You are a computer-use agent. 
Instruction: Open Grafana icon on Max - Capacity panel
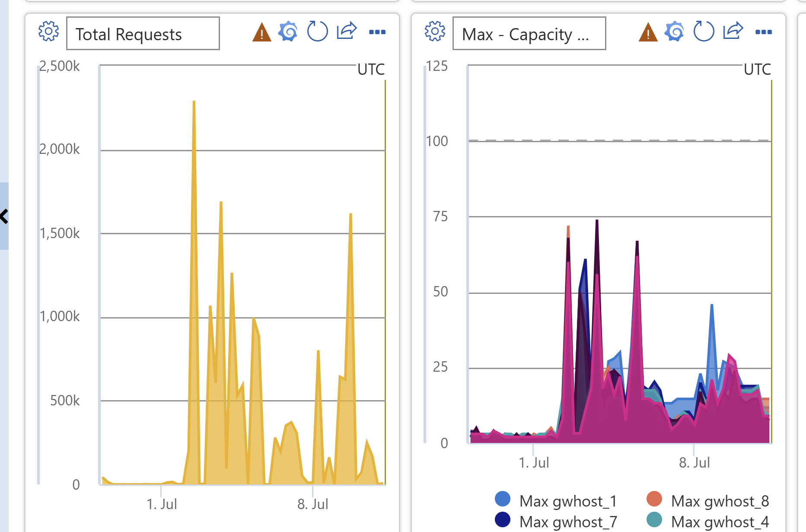675,32
